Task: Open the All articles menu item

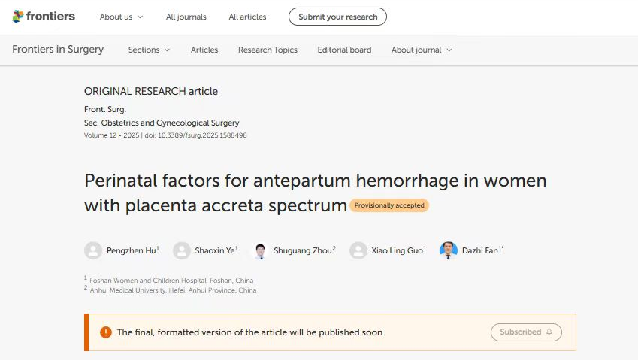Action: pos(247,17)
